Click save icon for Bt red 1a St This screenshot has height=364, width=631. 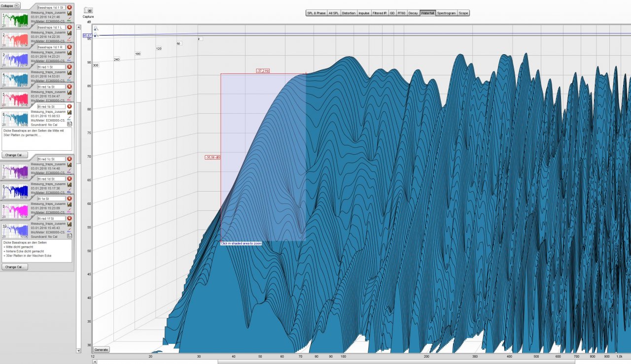(x=70, y=93)
